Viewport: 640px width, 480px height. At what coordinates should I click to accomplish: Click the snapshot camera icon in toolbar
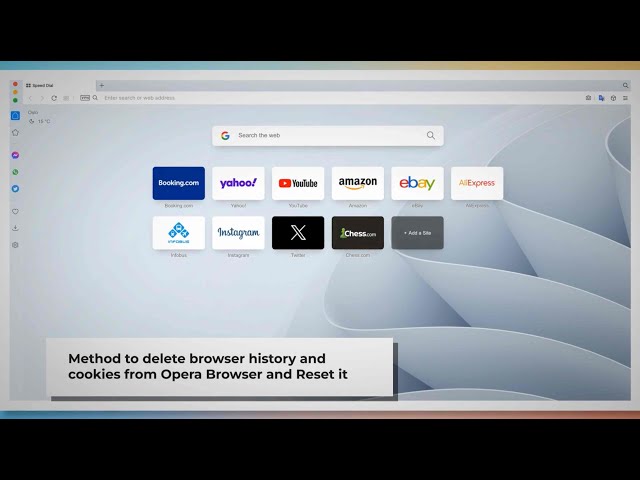coord(588,98)
